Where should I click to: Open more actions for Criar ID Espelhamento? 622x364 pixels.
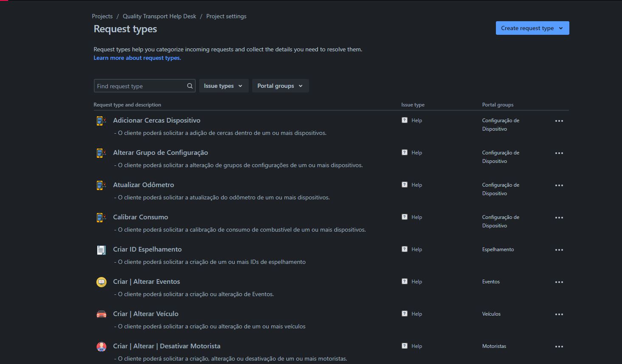coord(559,250)
